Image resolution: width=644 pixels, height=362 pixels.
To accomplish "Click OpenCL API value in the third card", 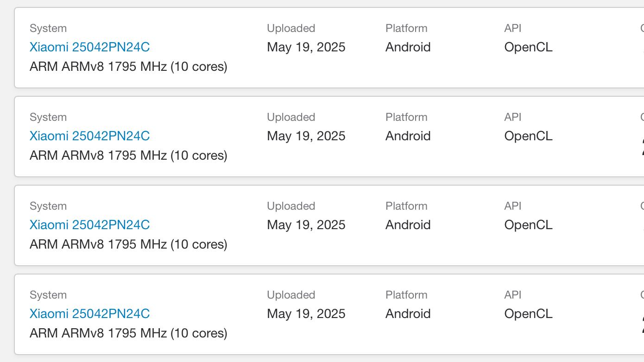I will point(528,225).
